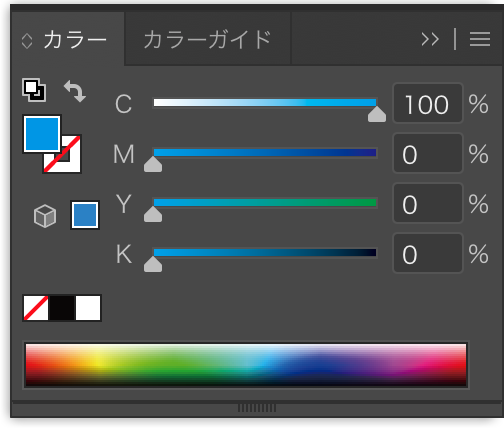504x432 pixels.
Task: Click the M magenta slider track
Action: [x=265, y=152]
